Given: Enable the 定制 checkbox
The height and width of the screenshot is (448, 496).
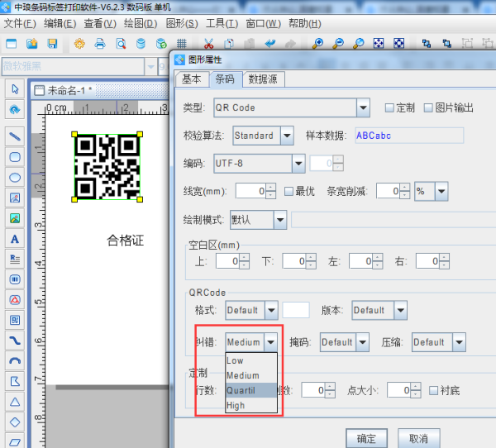Looking at the screenshot, I should click(389, 107).
